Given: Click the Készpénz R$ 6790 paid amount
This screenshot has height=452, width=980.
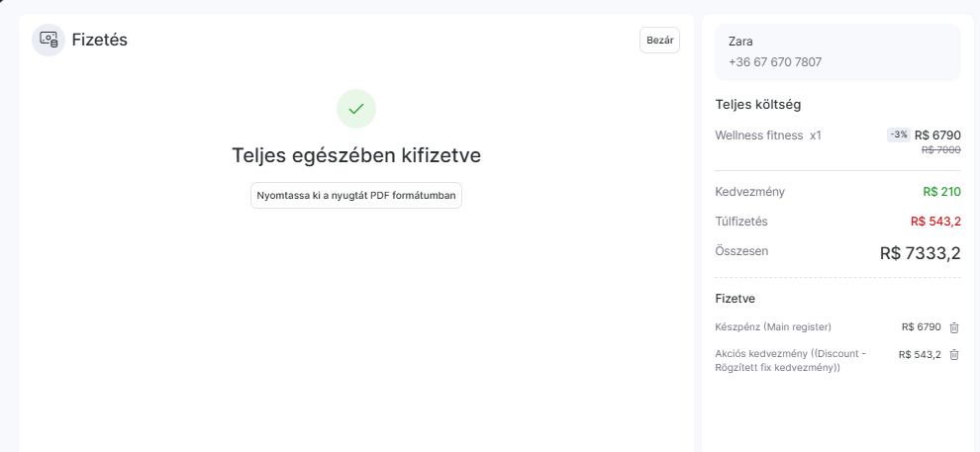Looking at the screenshot, I should [x=922, y=327].
